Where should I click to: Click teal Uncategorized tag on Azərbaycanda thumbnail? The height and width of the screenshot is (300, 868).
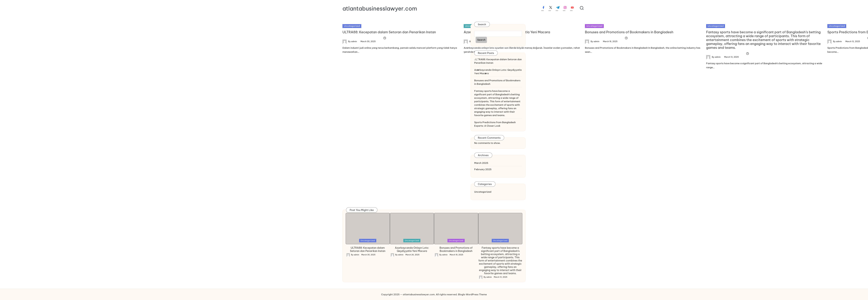412,241
